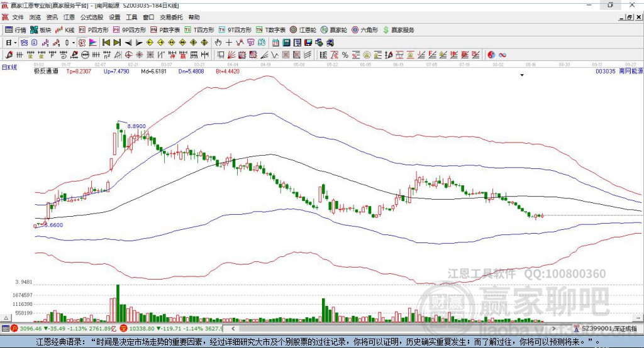Click the pink-blue flag triangle icon
644x348 pixels.
pos(93,43)
